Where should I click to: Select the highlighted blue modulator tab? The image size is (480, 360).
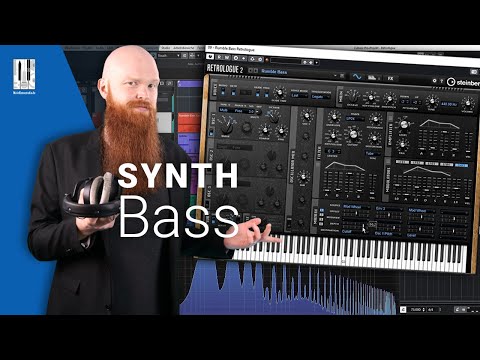(x=461, y=165)
